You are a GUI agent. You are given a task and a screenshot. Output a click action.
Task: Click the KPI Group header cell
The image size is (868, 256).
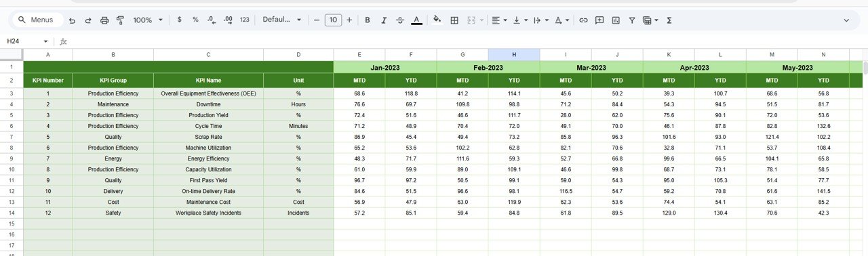click(x=113, y=80)
